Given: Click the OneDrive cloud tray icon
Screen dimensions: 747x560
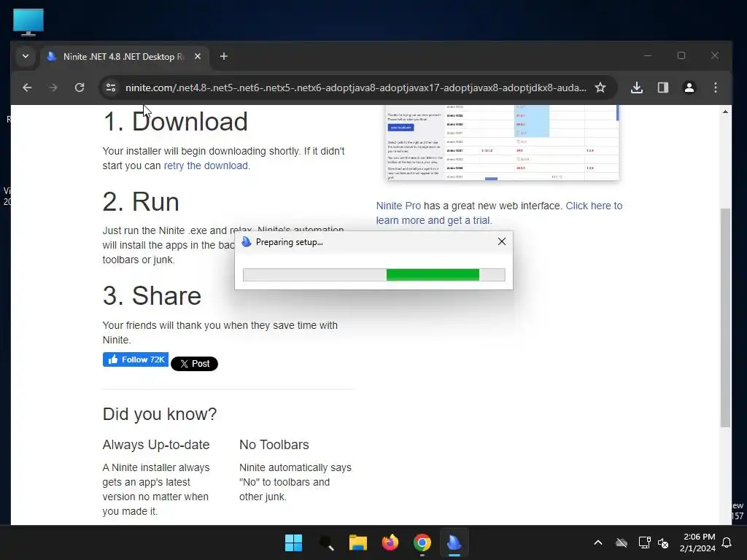Looking at the screenshot, I should click(x=622, y=542).
